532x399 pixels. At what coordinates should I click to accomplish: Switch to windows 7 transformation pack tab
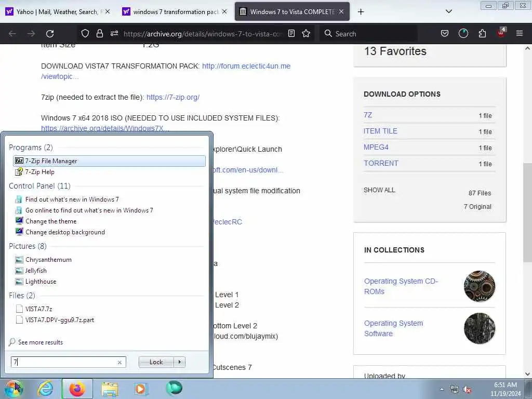click(175, 11)
